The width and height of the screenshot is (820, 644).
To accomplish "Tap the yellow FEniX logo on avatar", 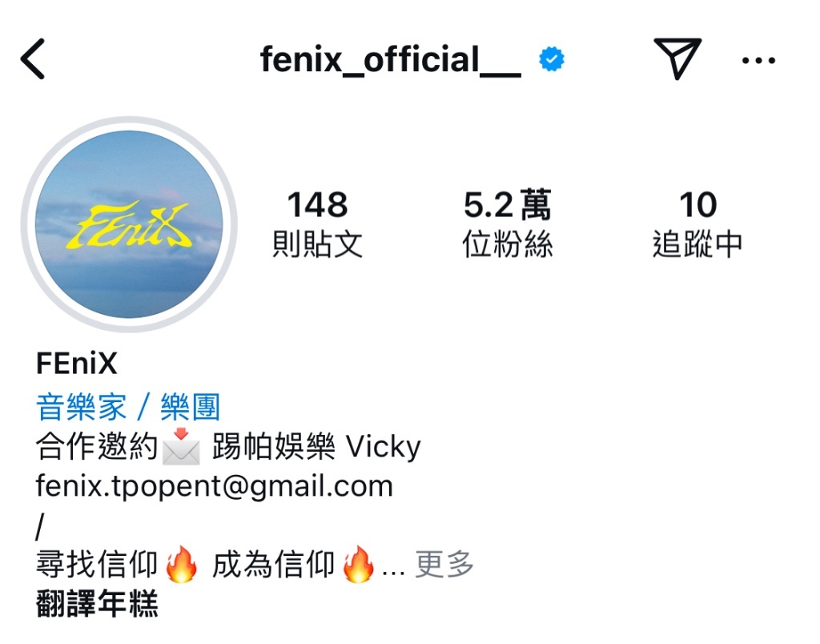I will pyautogui.click(x=133, y=226).
